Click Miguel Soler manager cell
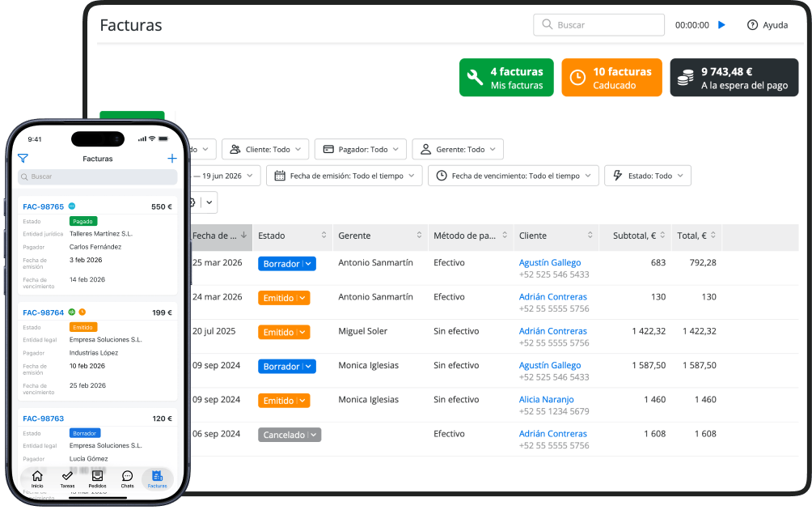Viewport: 812px width, 510px height. (362, 331)
